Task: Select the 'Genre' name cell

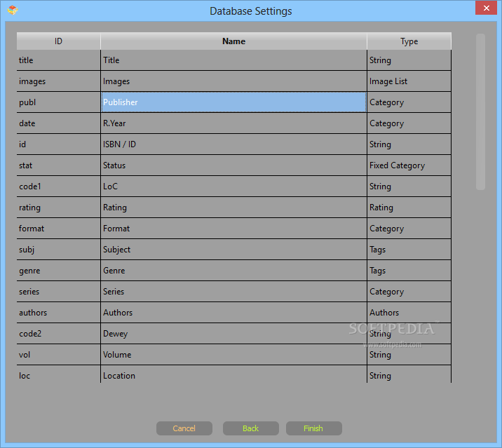Action: coord(233,271)
